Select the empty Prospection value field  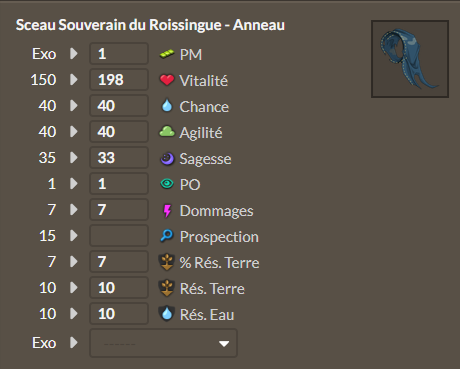(x=119, y=236)
